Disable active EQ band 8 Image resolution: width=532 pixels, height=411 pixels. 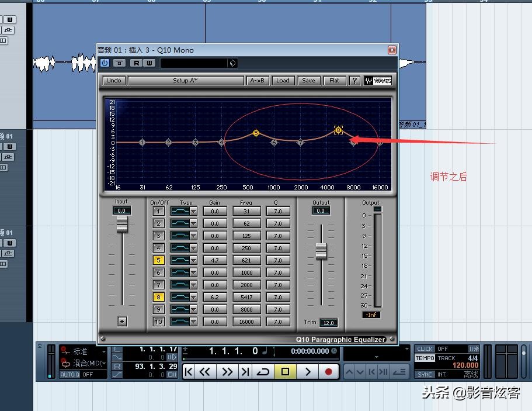[x=158, y=297]
